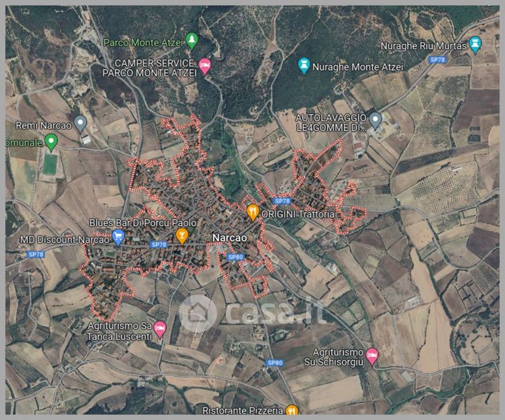
Task: Click the green Comunale sports field pin
Action: tap(51, 143)
